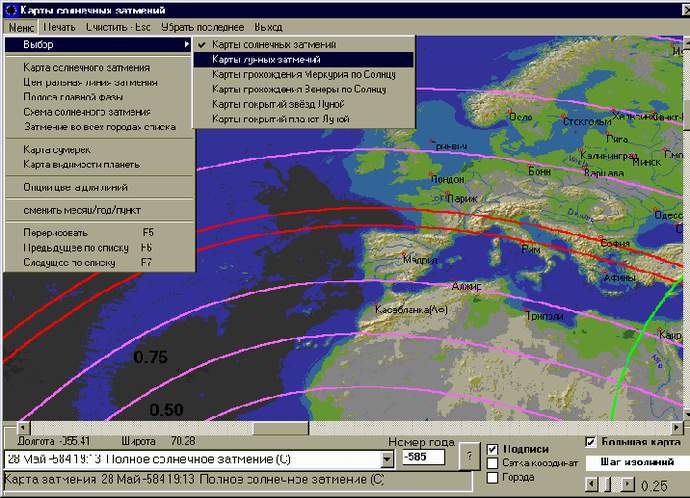Click the Афины city label on map
This screenshot has height=498, width=690.
620,278
